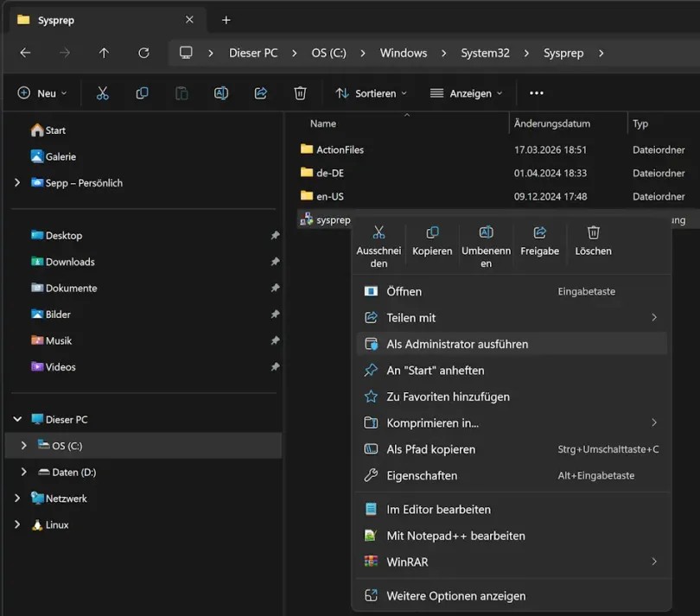The width and height of the screenshot is (700, 616).
Task: Go up one folder level arrow
Action: (104, 53)
